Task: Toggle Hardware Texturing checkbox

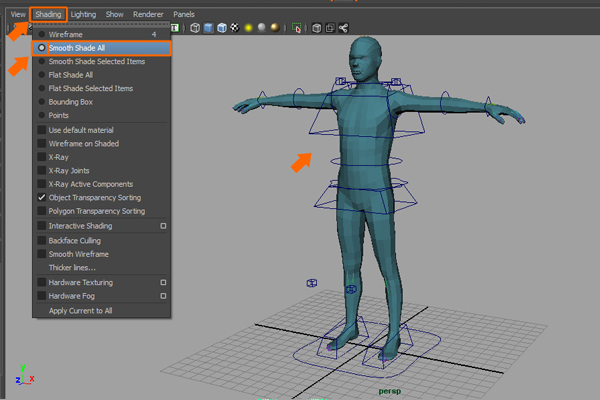Action: coord(42,282)
